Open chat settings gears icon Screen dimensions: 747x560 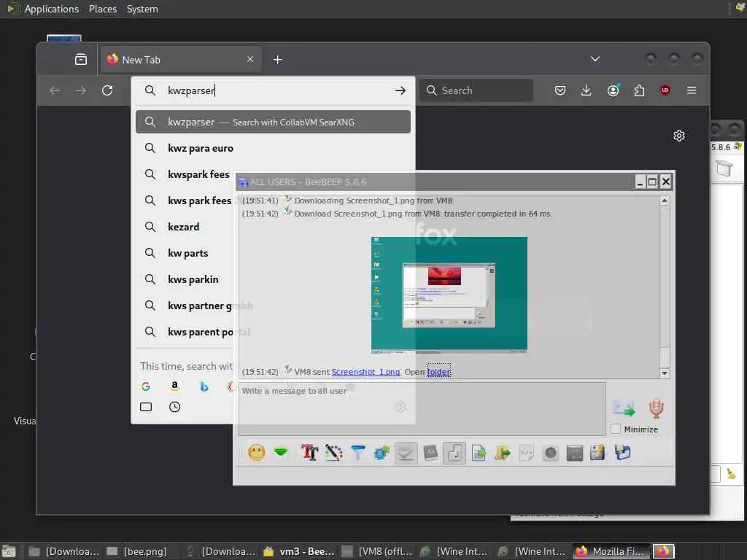382,452
